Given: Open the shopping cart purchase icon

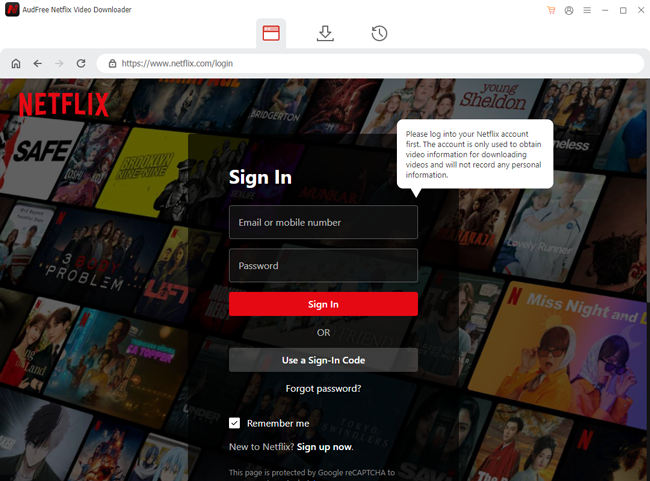Looking at the screenshot, I should coord(551,10).
